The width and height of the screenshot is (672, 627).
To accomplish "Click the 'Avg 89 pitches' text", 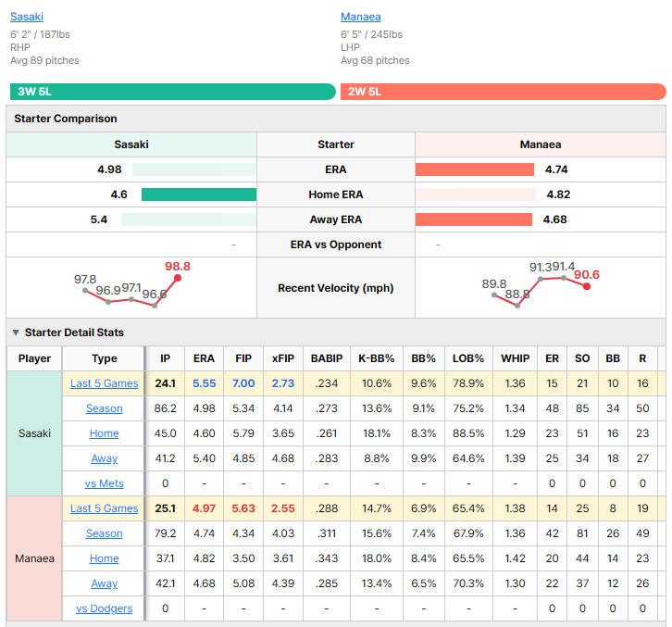I will coord(44,60).
